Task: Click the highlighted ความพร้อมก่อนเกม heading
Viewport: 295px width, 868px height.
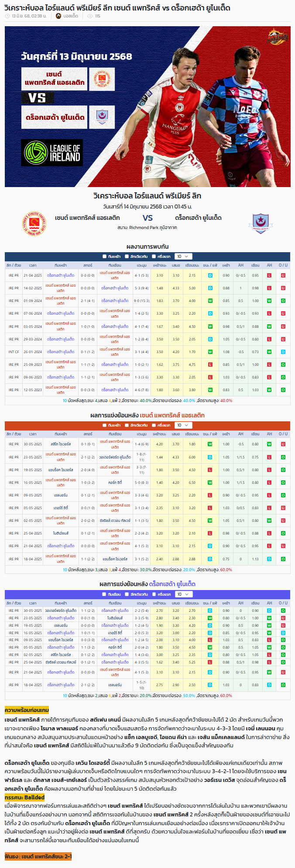Action: click(27, 710)
